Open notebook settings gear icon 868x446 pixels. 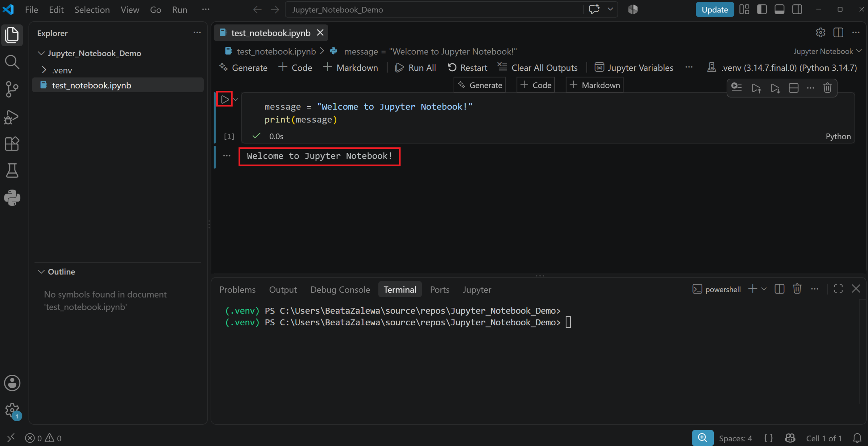click(x=820, y=33)
